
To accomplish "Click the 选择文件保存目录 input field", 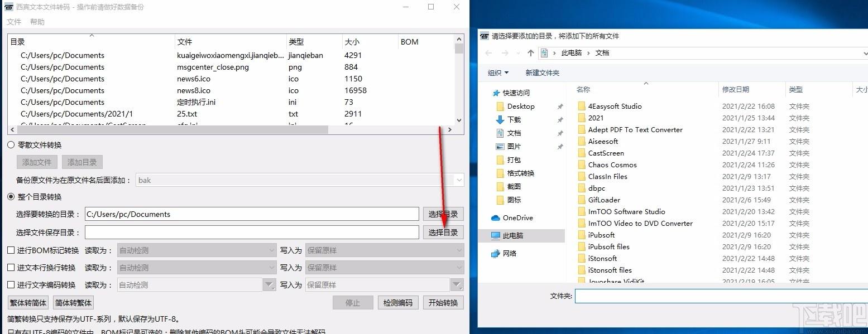I will pos(252,233).
